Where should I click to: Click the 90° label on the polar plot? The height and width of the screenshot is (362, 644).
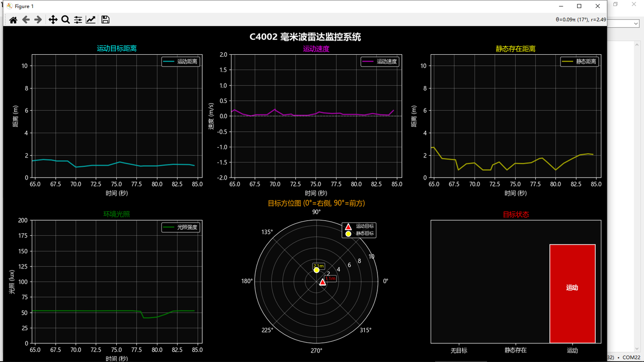coord(316,212)
